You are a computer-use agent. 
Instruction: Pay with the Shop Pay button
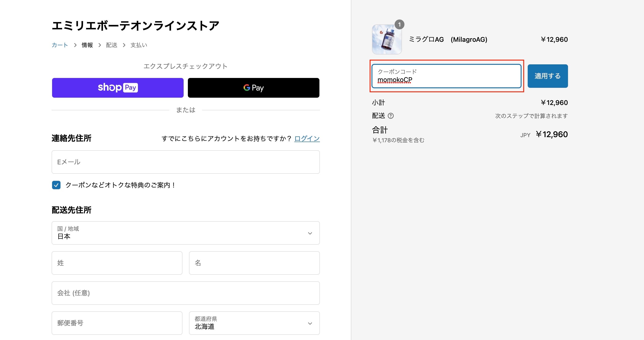click(x=118, y=88)
